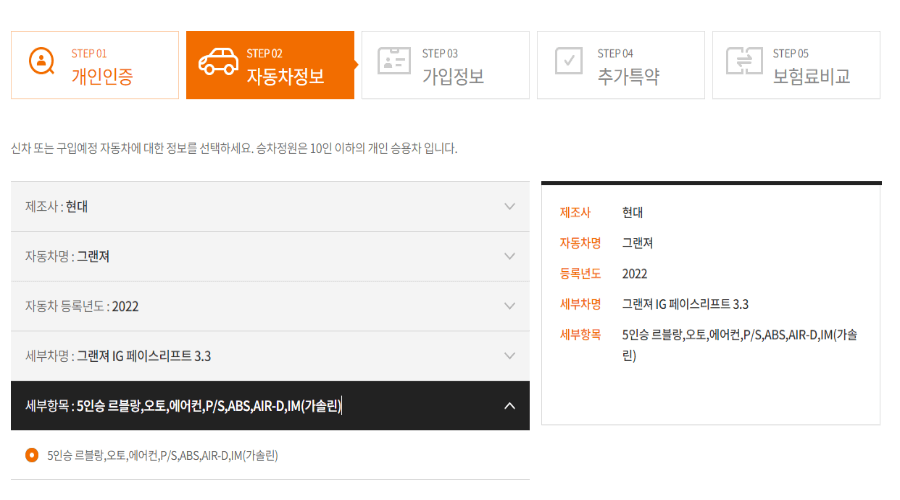Click the person icon in STEP 01
Viewport: 900px width, 500px height.
point(42,61)
